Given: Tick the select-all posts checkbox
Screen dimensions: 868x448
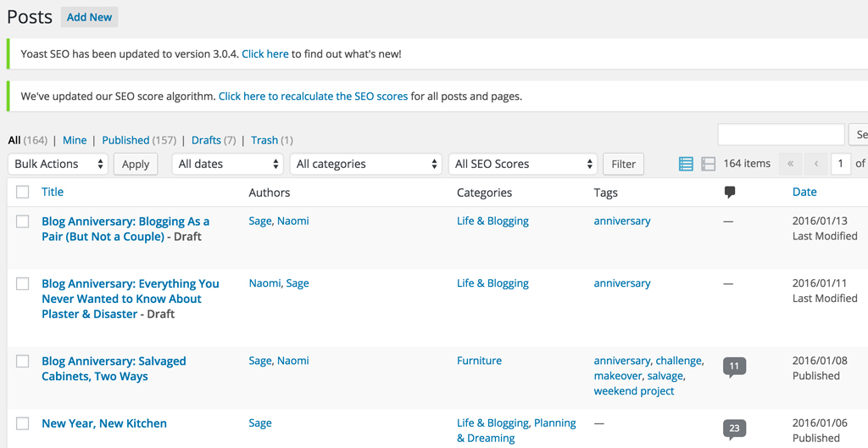Looking at the screenshot, I should 23,193.
